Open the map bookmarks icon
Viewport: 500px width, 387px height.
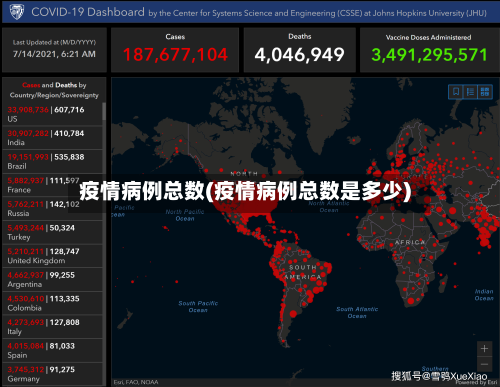(x=456, y=92)
